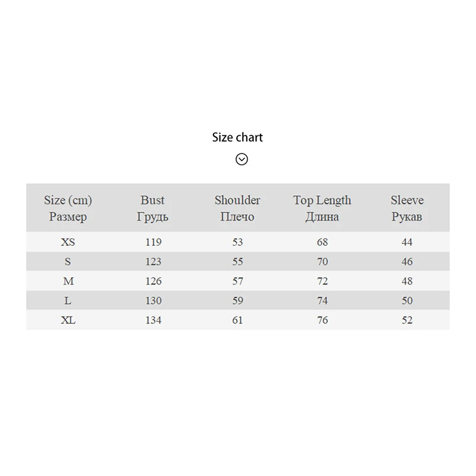Click the shoulder value 61
The width and height of the screenshot is (476, 476).
[237, 321]
